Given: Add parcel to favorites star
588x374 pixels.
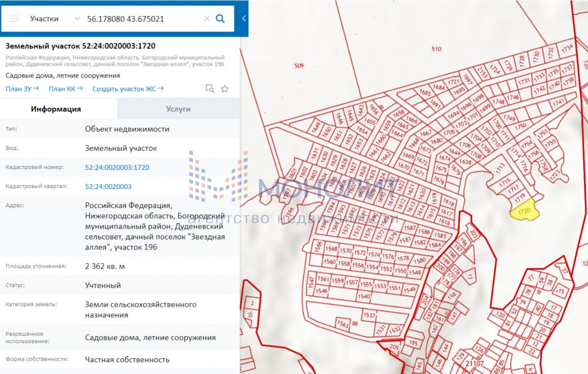Looking at the screenshot, I should 225,89.
